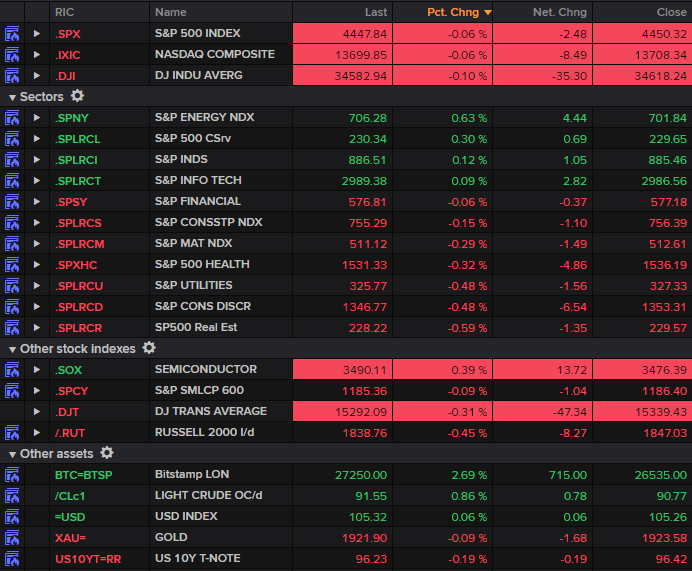Screen dimensions: 692x571
Task: Collapse the Other assets group
Action: tap(12, 455)
